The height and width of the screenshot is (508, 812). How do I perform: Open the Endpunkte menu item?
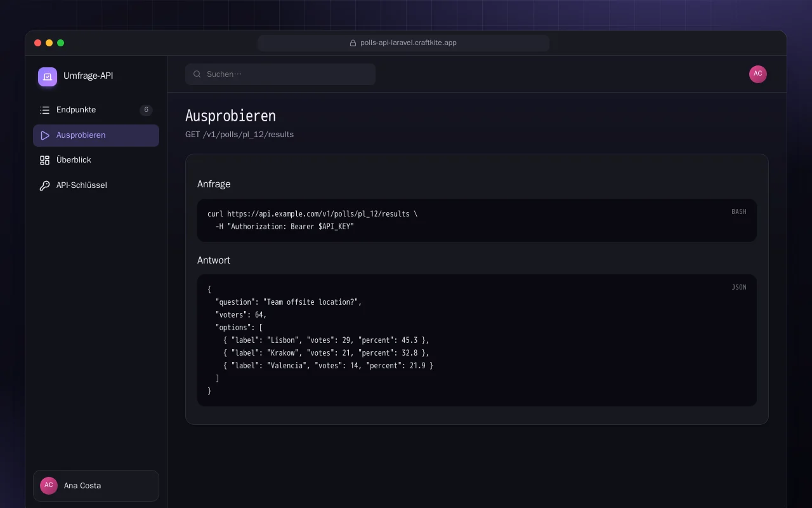[x=96, y=110]
